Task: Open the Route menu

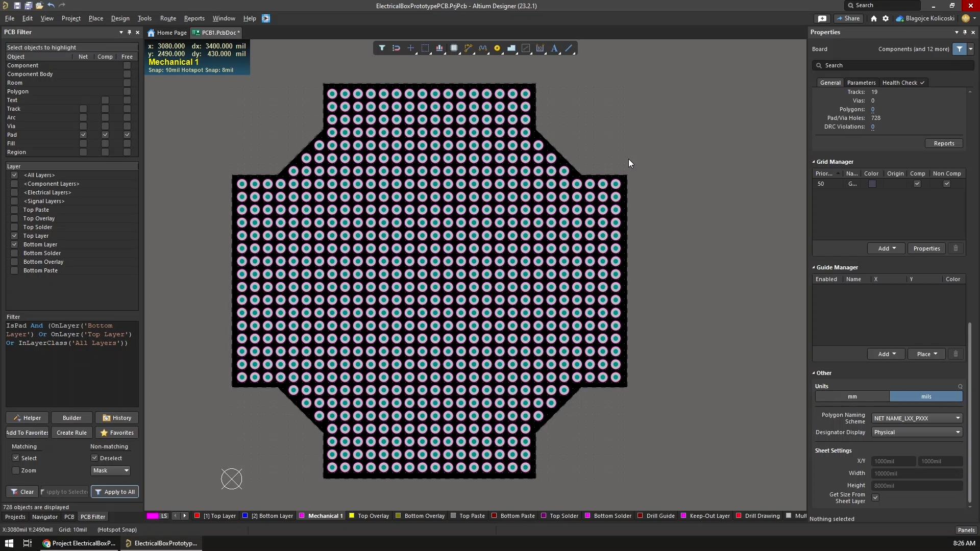Action: pos(168,18)
